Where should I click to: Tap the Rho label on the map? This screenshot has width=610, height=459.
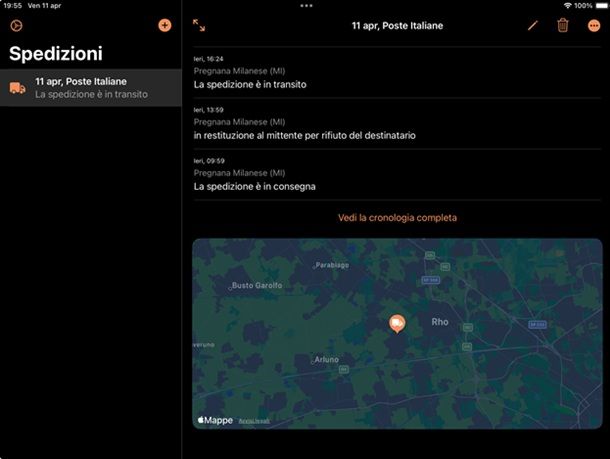pyautogui.click(x=440, y=322)
